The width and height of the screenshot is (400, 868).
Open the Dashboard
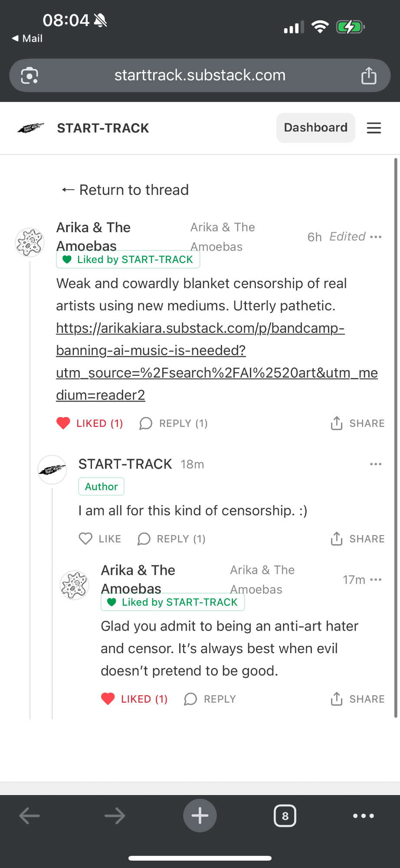tap(315, 128)
